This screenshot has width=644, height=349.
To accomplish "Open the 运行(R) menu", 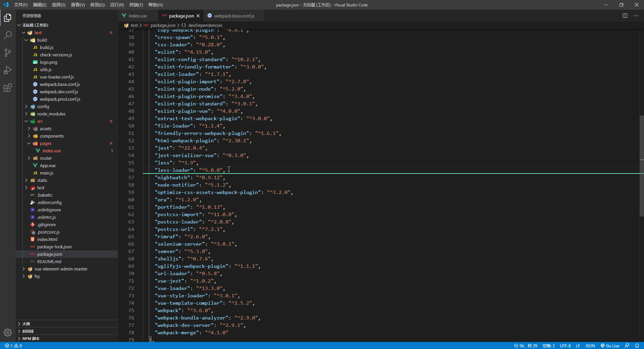I will (117, 5).
